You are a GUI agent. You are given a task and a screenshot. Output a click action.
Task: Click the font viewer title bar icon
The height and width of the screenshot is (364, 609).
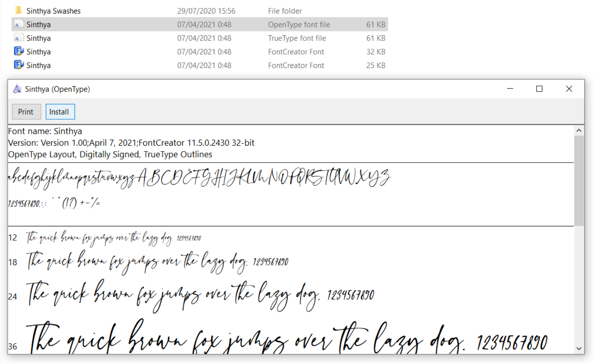(x=17, y=89)
